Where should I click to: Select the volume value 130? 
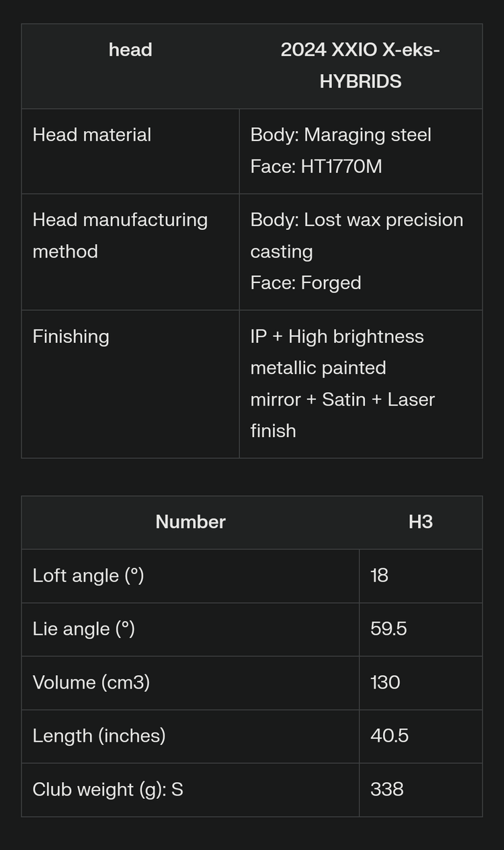tap(385, 683)
